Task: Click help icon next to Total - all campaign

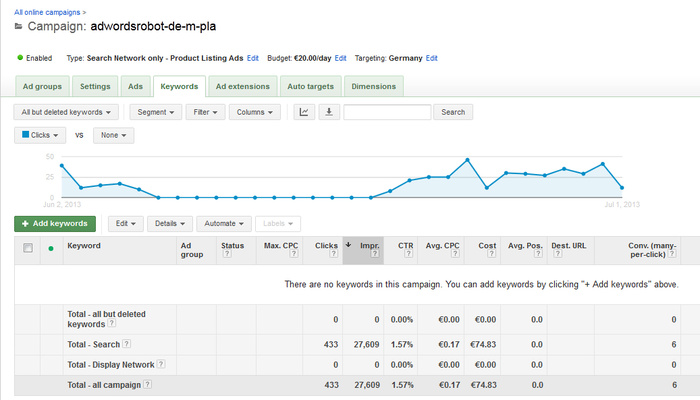Action: pyautogui.click(x=148, y=384)
